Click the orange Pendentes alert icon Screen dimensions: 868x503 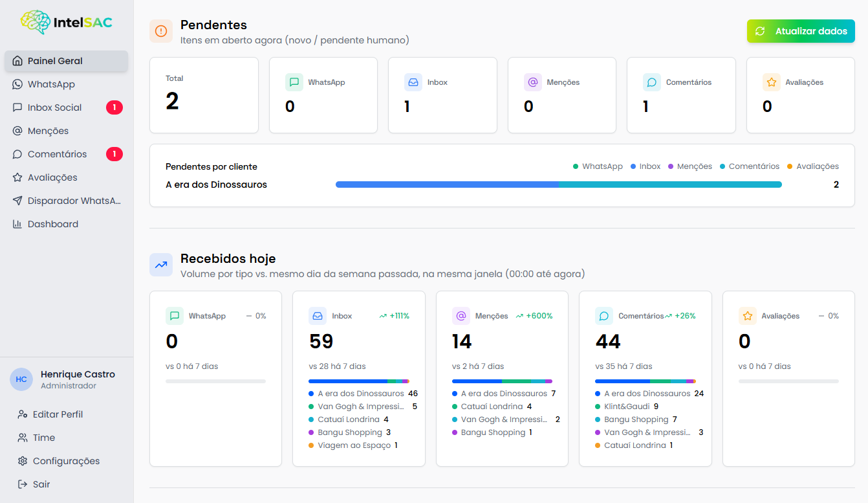161,31
